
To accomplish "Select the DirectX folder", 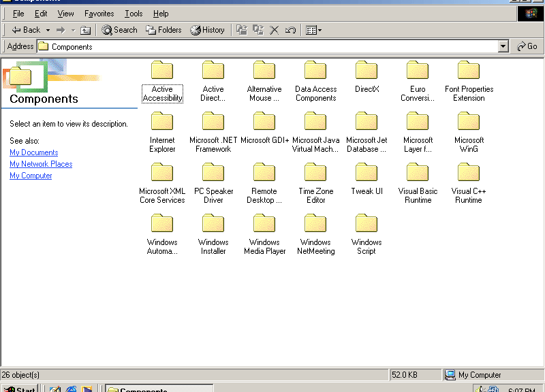I will tap(367, 77).
